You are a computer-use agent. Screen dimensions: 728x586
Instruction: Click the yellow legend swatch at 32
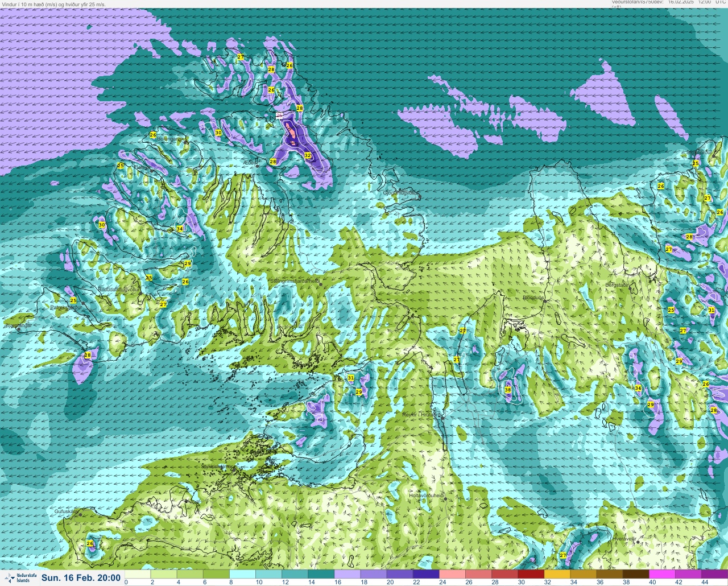(558, 574)
